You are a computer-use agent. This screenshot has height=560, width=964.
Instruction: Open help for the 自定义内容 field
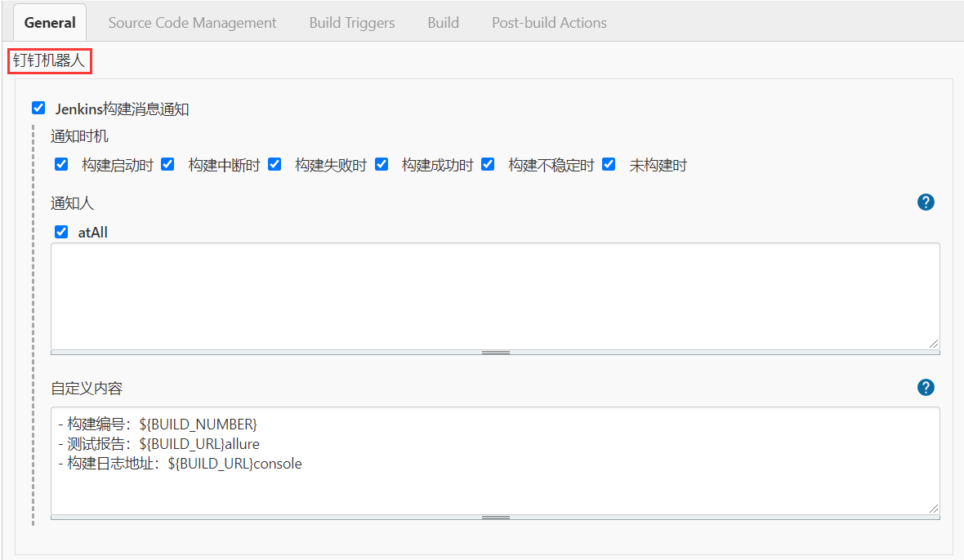coord(926,388)
